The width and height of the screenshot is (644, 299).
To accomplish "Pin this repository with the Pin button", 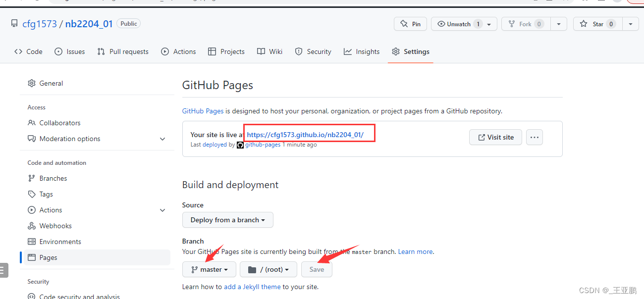I will [410, 24].
